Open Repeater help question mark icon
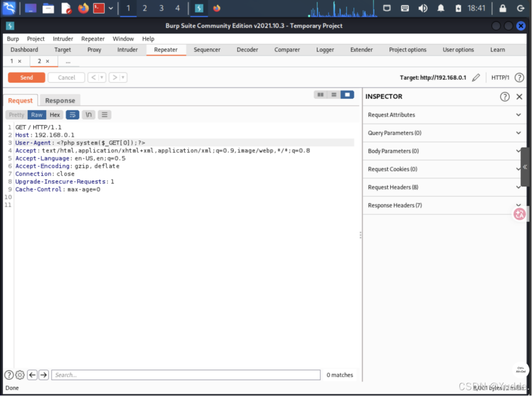 [x=519, y=77]
